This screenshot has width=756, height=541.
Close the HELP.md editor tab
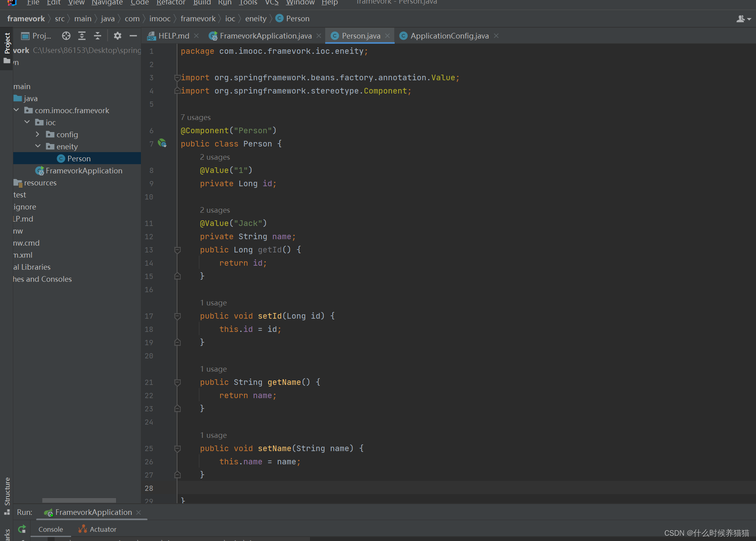[196, 36]
